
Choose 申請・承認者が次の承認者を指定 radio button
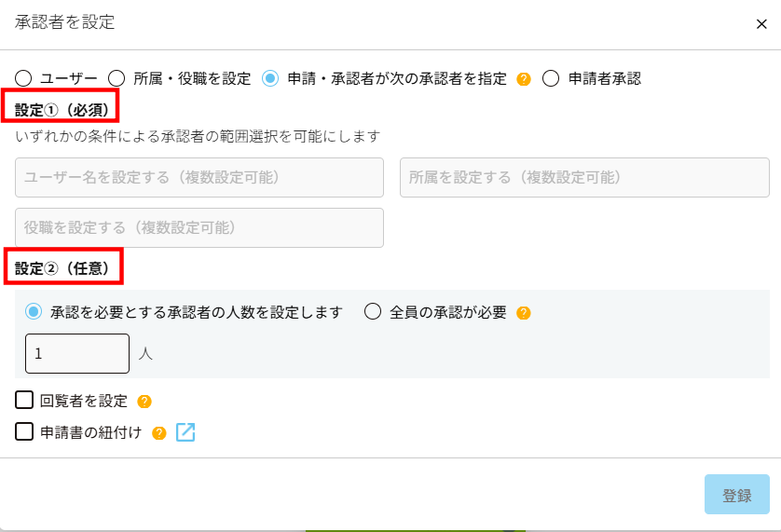[x=270, y=78]
